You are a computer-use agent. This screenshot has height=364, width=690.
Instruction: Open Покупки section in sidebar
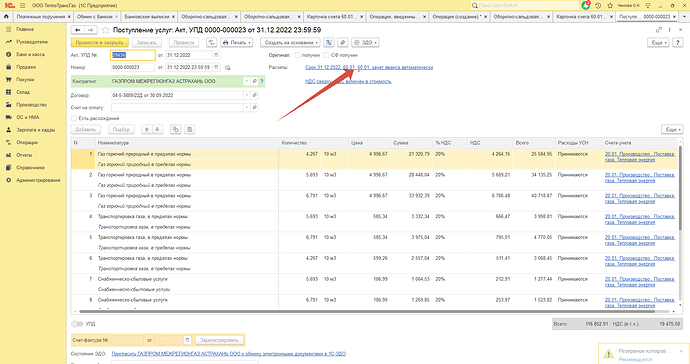click(25, 80)
